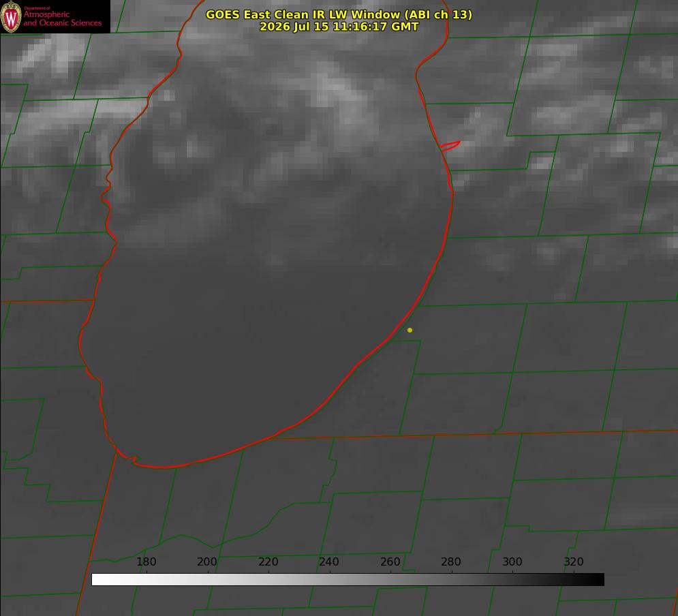678x616 pixels.
Task: Click the 200 colorbar tick label
Action: 207,561
